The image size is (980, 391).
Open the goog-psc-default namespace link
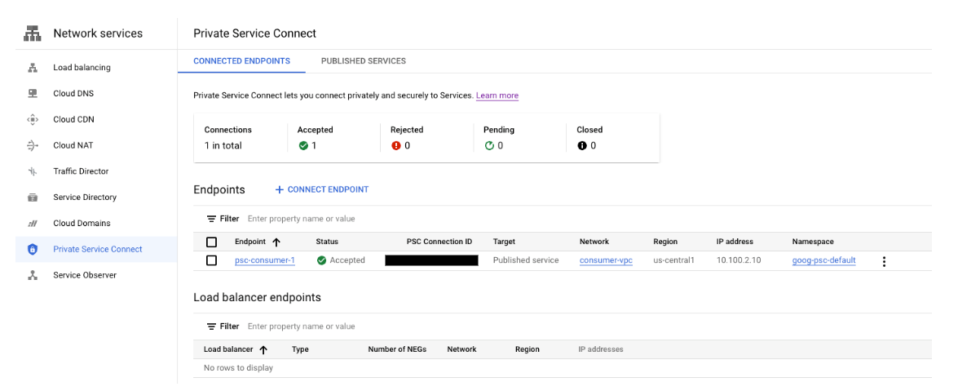pyautogui.click(x=823, y=260)
